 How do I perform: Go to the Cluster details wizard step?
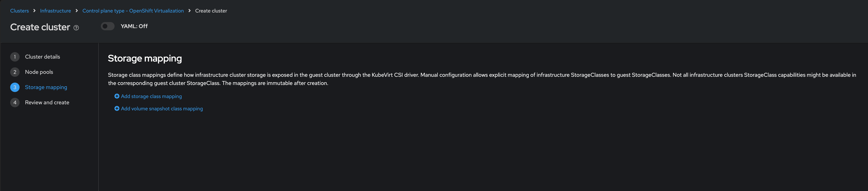tap(42, 57)
